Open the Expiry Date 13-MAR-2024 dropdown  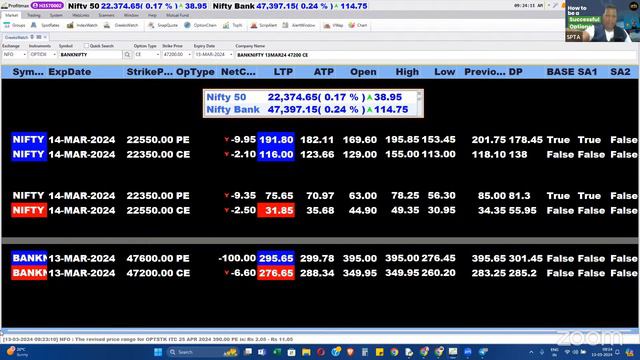pyautogui.click(x=213, y=54)
